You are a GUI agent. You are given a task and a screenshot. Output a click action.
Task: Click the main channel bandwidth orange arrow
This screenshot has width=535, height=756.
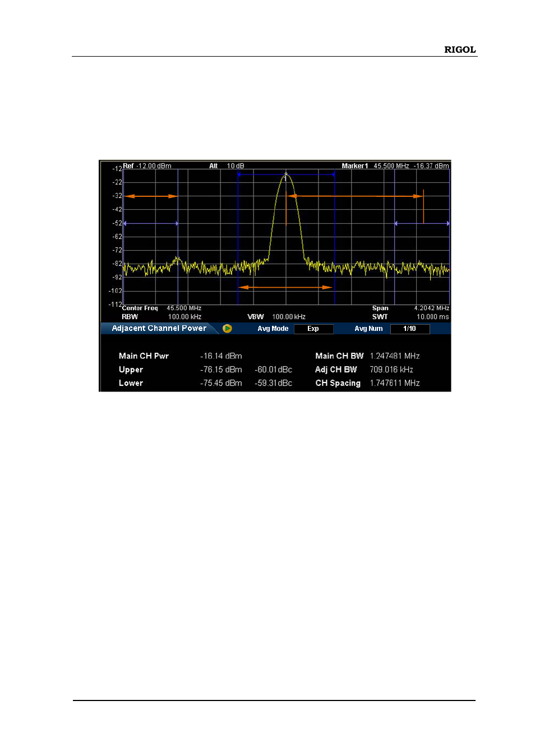(x=285, y=287)
